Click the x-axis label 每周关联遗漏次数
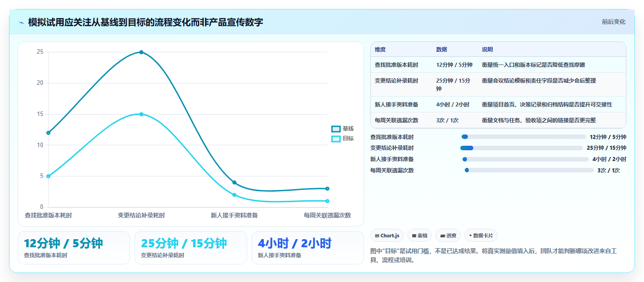644x282 pixels. [327, 216]
